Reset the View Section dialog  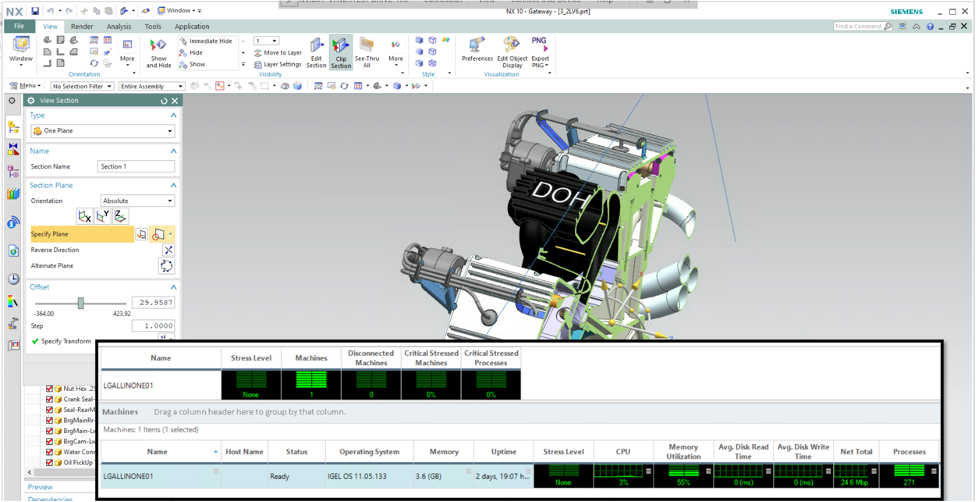point(164,101)
